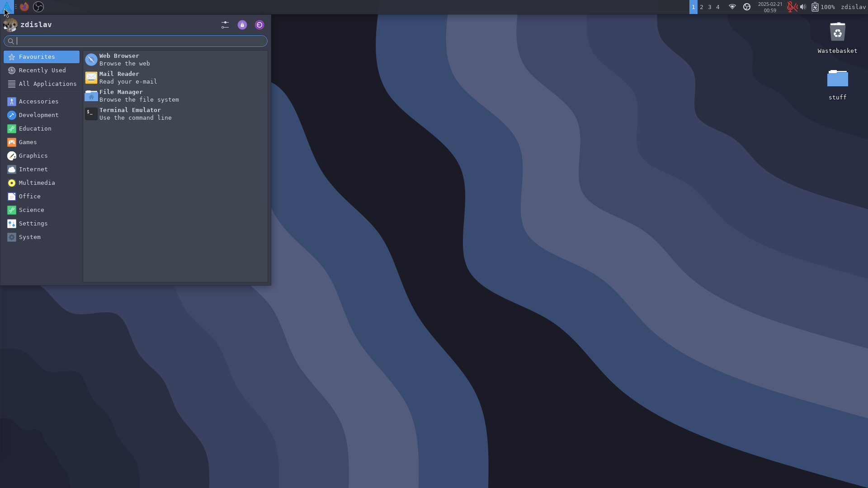Open Firefox from the top panel
868x488 pixels.
click(24, 7)
